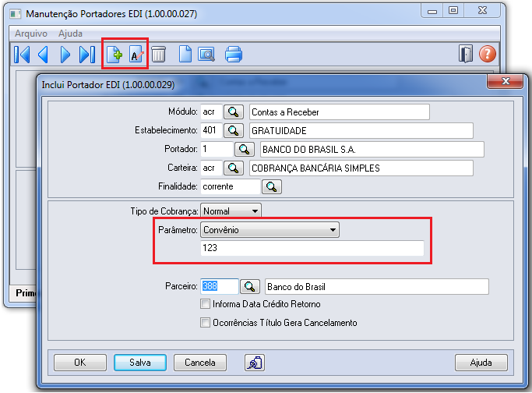Click the Módulo code field
The width and height of the screenshot is (532, 393).
[x=211, y=112]
